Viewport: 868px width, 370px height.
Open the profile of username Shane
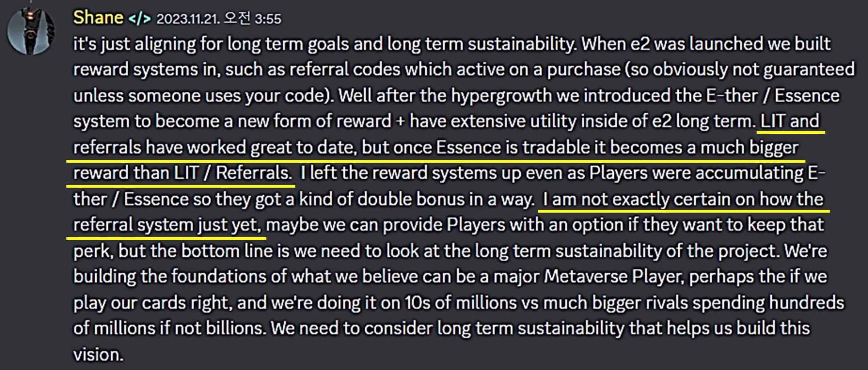point(98,18)
